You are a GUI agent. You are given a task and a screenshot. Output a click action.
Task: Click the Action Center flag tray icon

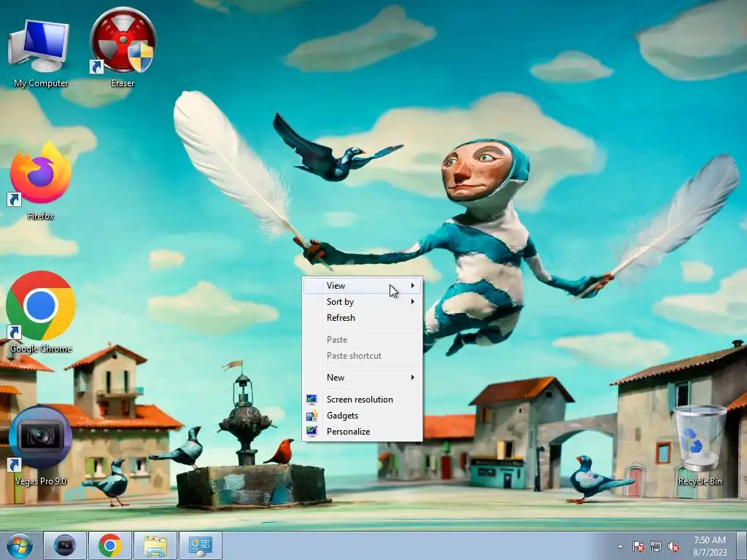click(x=638, y=546)
